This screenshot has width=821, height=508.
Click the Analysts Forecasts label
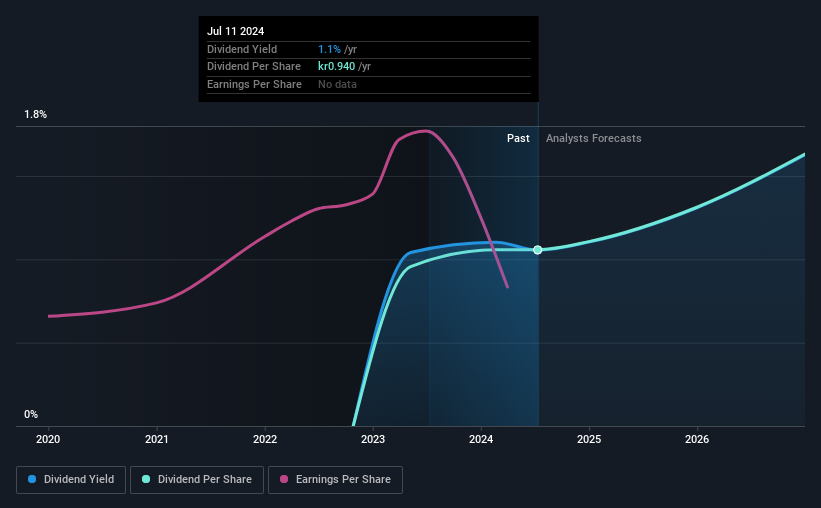pyautogui.click(x=594, y=138)
